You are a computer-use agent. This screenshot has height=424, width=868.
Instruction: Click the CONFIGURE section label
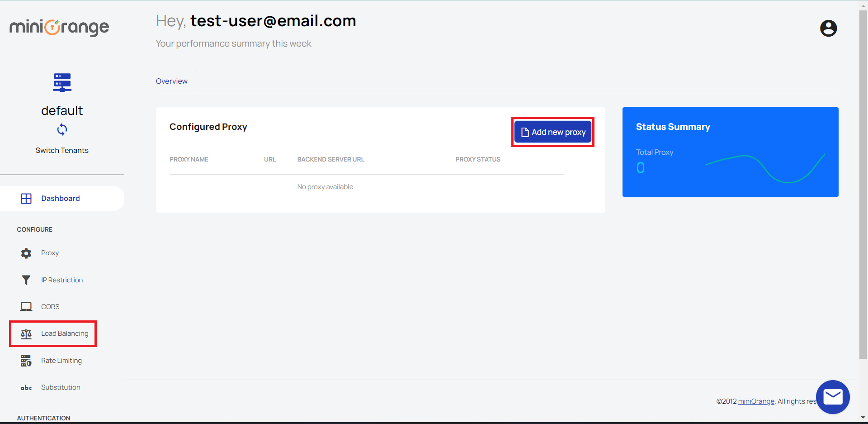[35, 229]
